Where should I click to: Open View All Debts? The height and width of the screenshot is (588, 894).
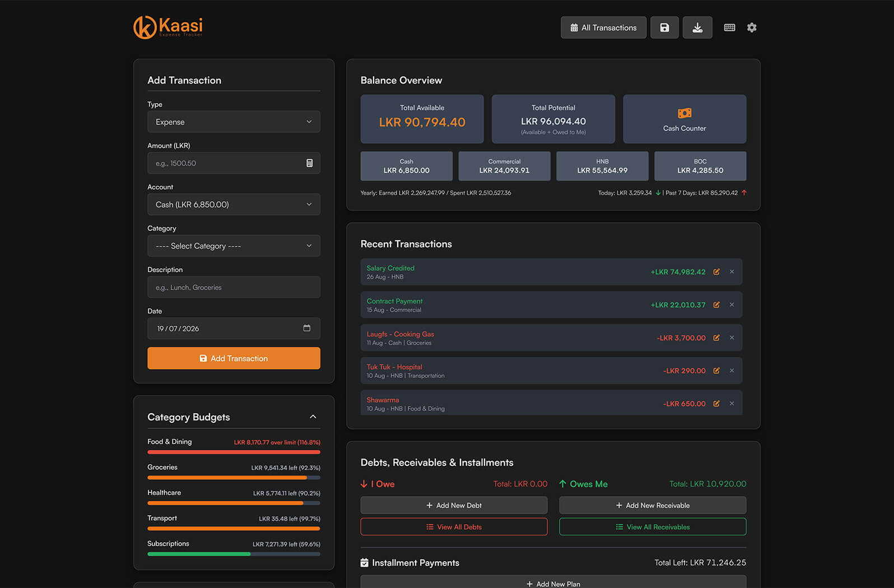(454, 527)
